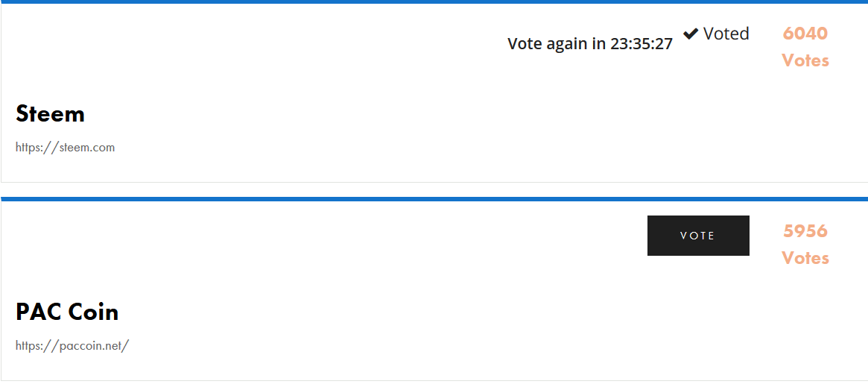Click the blue bar above the Steem card
Screen dimensions: 868x390
coord(434,1)
